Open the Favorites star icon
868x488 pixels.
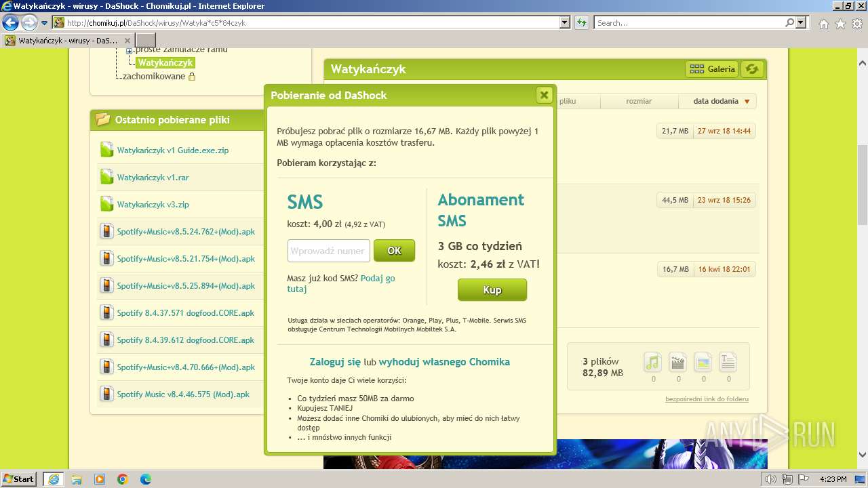840,24
